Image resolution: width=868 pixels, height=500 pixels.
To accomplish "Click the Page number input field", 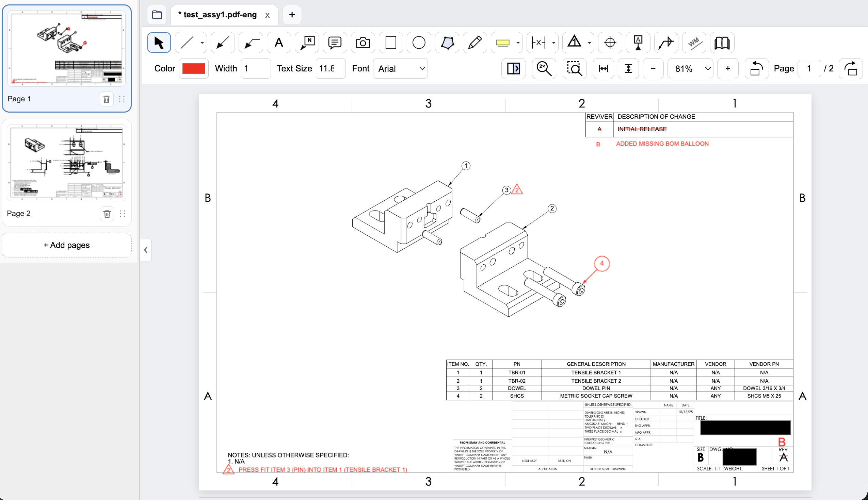I will tap(809, 69).
